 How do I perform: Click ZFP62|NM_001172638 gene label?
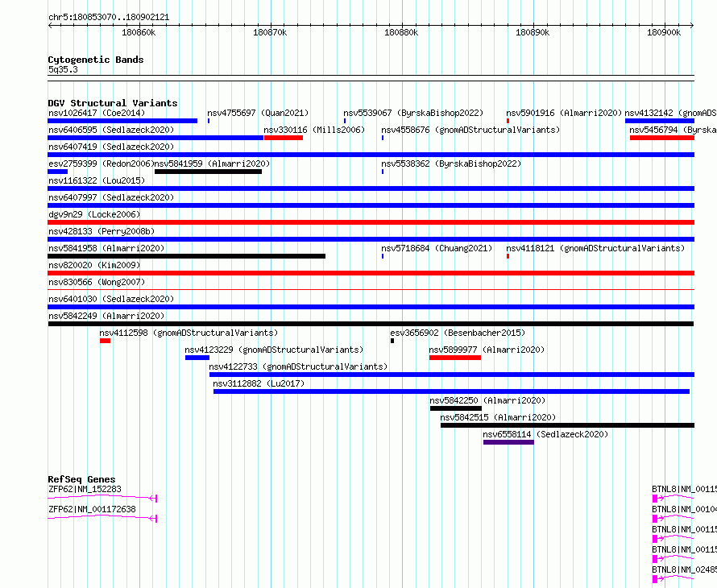(92, 509)
